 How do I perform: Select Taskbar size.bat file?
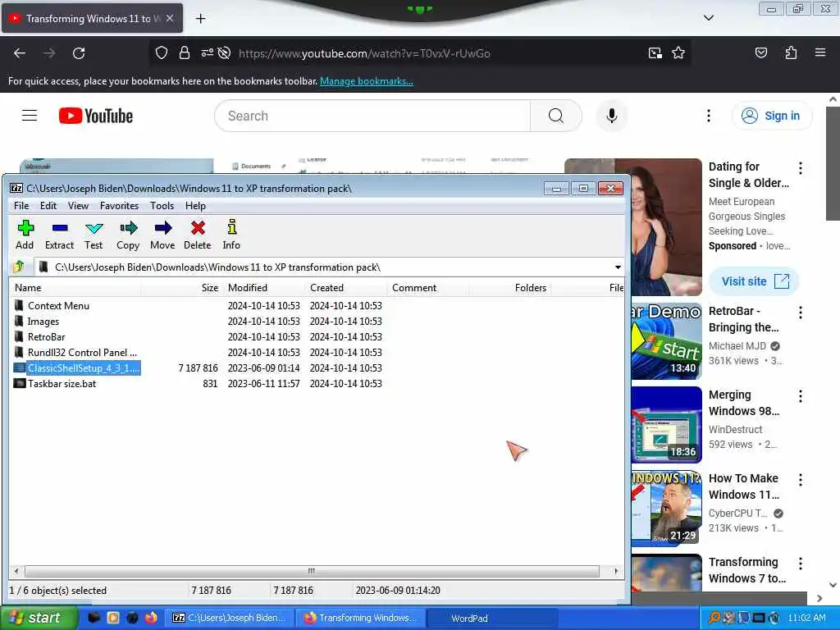coord(62,384)
